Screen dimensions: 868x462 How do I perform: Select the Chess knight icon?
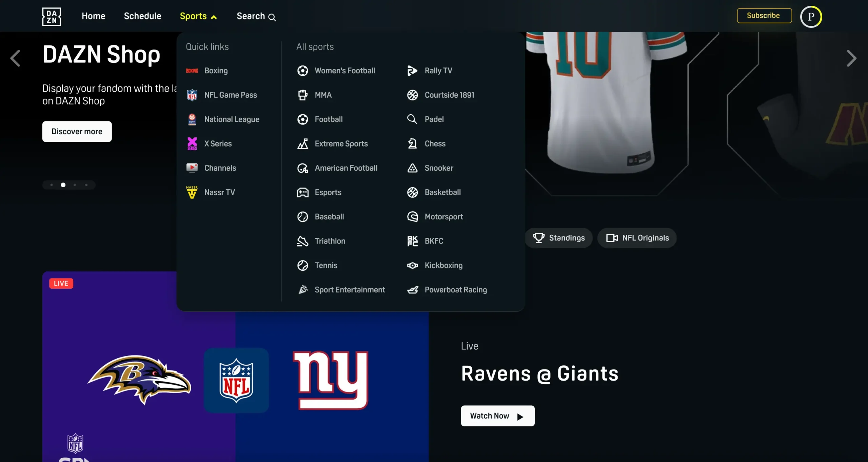(412, 143)
